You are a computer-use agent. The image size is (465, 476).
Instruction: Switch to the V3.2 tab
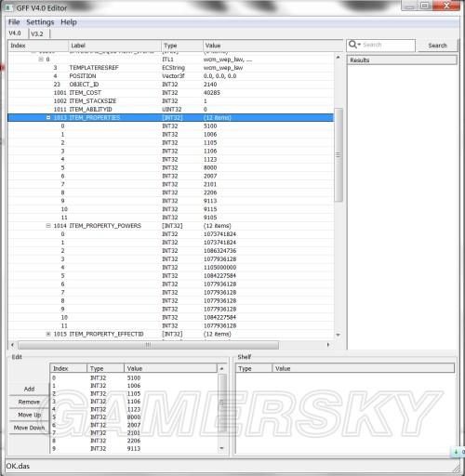tap(37, 33)
